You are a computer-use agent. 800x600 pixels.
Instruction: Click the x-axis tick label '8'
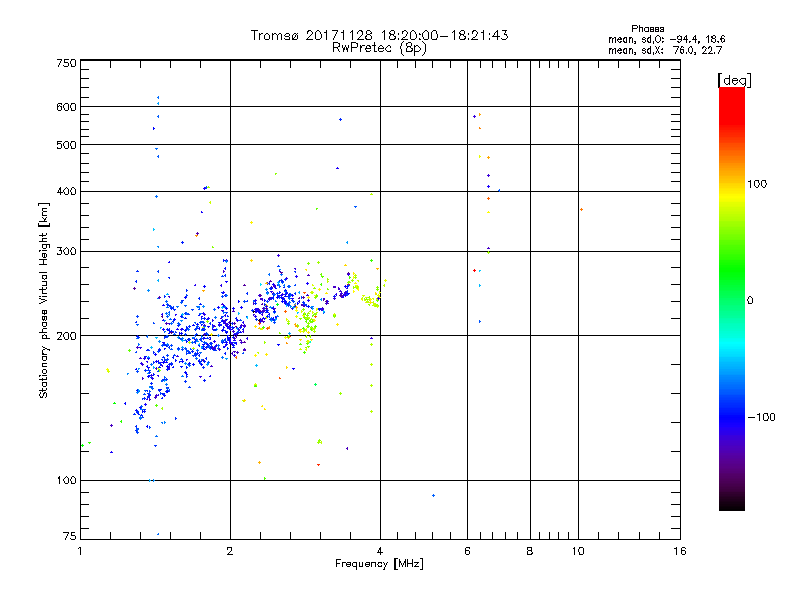[530, 551]
